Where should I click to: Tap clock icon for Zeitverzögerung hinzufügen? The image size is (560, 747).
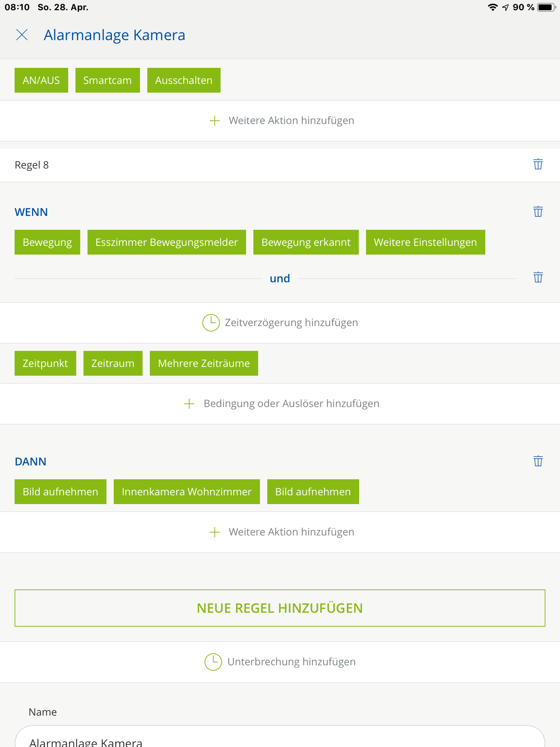[211, 323]
